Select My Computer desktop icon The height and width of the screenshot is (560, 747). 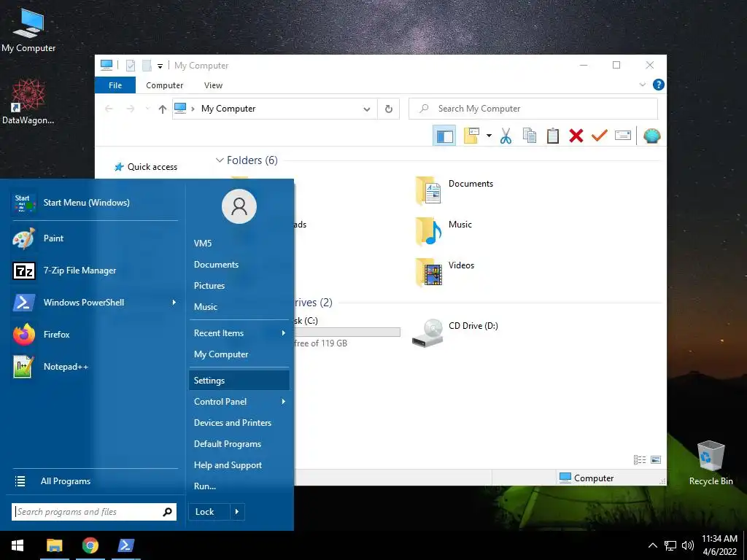pos(28,30)
